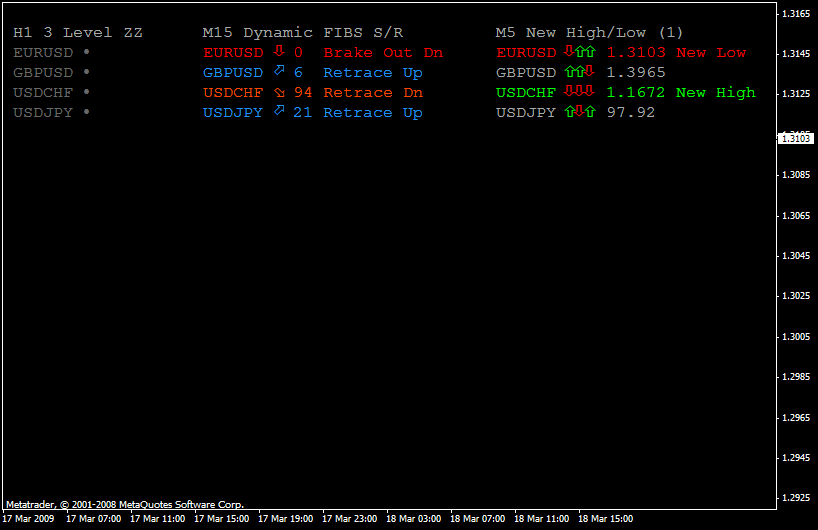Click the red 'New Low' alert text
Screen dimensions: 818x530
point(711,53)
